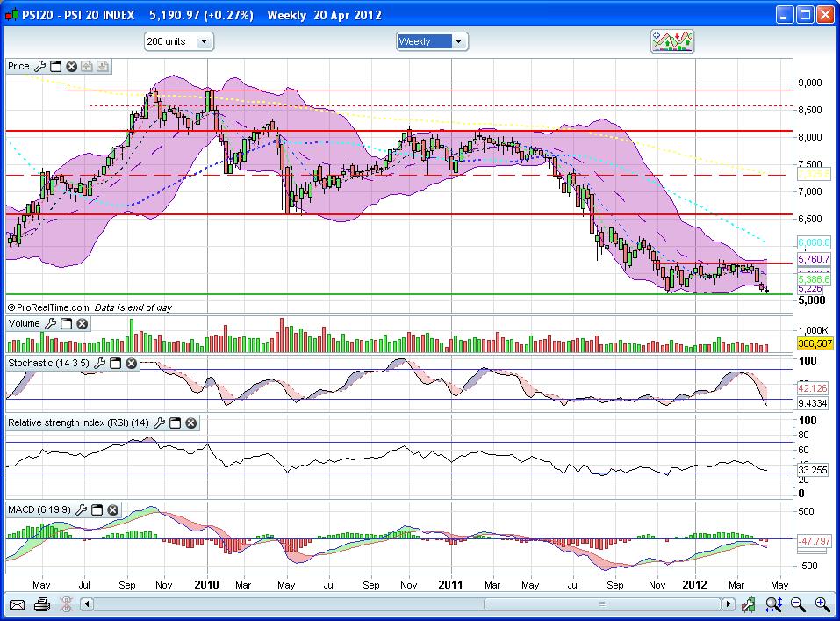The width and height of the screenshot is (840, 621).
Task: Maximize the Volume panel window icon
Action: [66, 323]
